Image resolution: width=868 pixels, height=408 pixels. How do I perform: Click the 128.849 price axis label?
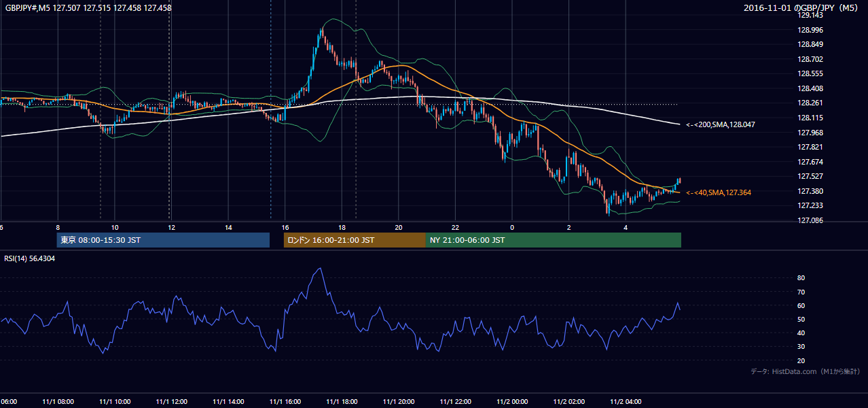coord(810,45)
